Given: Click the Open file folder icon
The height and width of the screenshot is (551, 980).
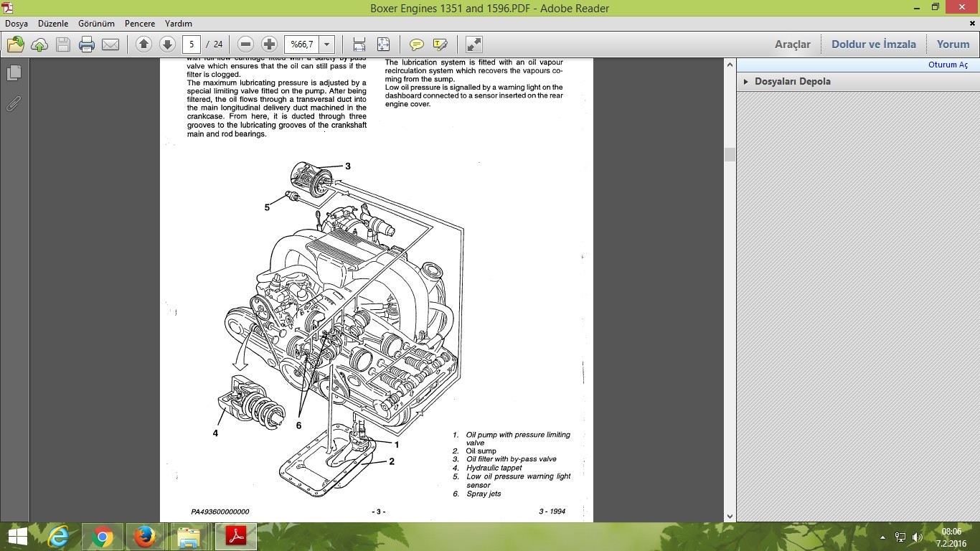Looking at the screenshot, I should click(16, 44).
